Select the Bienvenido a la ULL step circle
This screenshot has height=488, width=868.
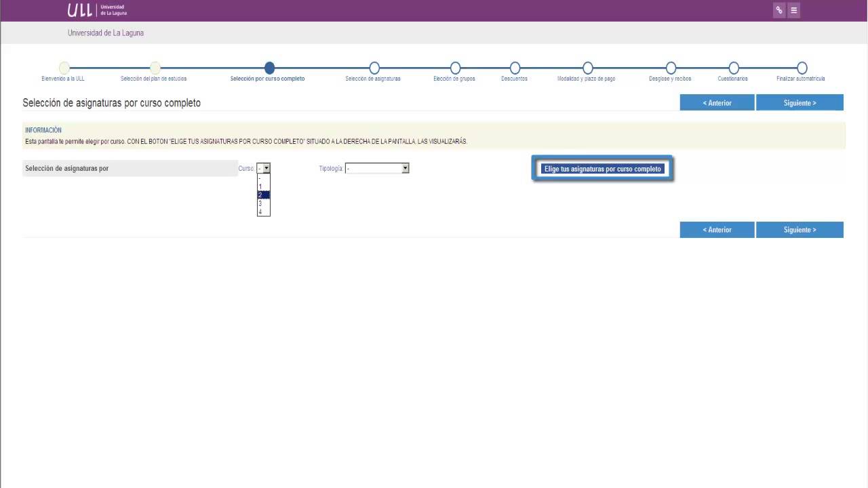point(64,67)
